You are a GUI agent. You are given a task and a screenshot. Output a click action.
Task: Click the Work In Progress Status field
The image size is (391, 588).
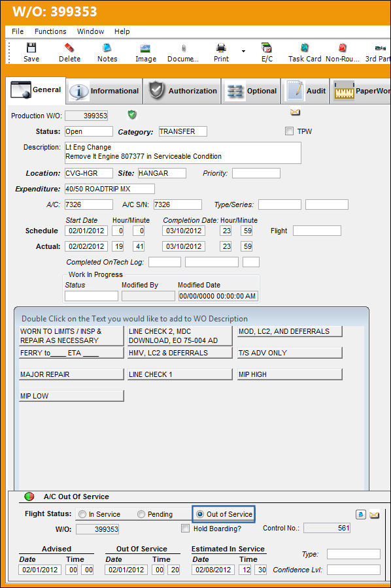point(92,296)
